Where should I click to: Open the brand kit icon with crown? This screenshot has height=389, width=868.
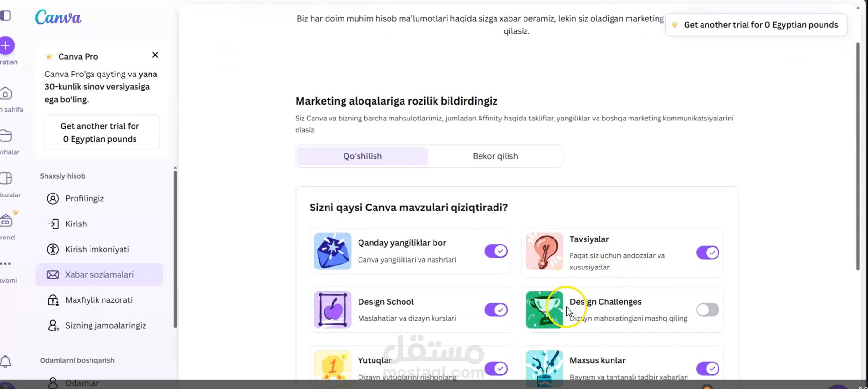tap(7, 221)
